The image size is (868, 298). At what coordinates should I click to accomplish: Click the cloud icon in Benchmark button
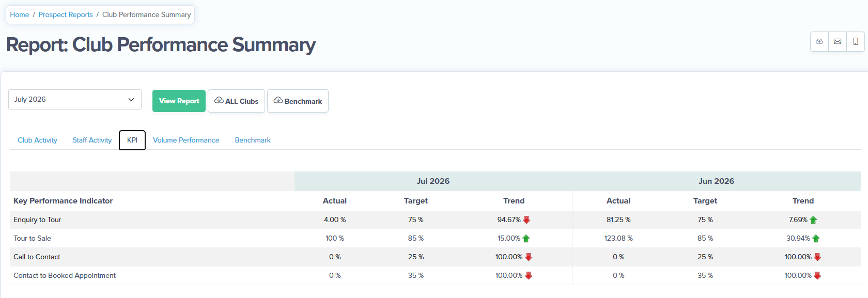pyautogui.click(x=278, y=100)
